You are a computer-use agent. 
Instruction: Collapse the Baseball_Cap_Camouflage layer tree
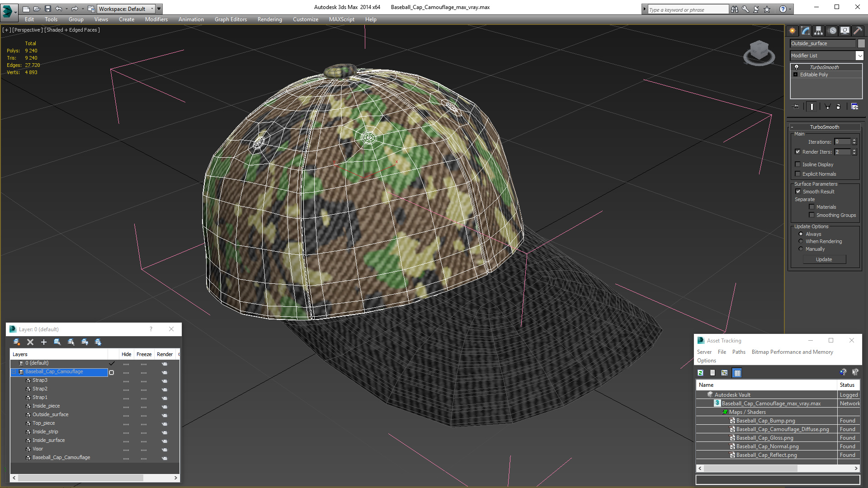[x=14, y=372]
